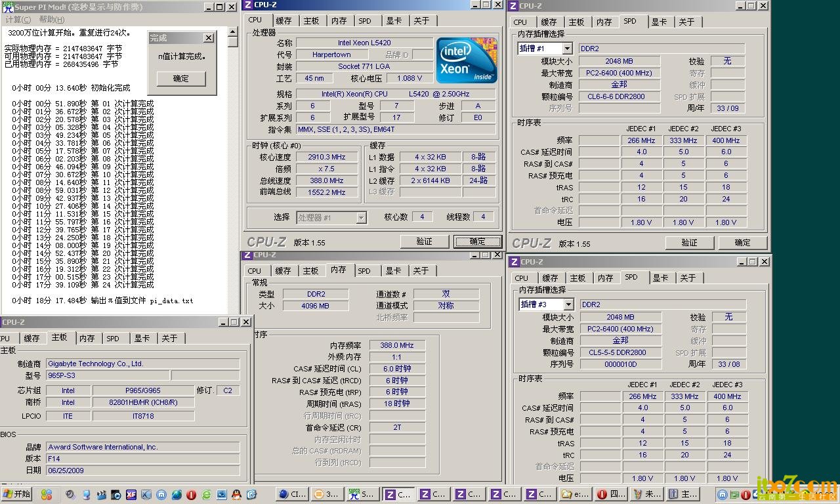The image size is (840, 504).
Task: Launch the movie clapperboard quick launch icon
Action: pos(102,494)
